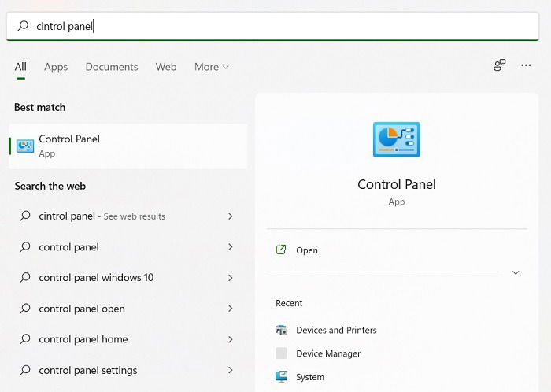
Task: Click the Devices and Printers icon
Action: click(281, 330)
